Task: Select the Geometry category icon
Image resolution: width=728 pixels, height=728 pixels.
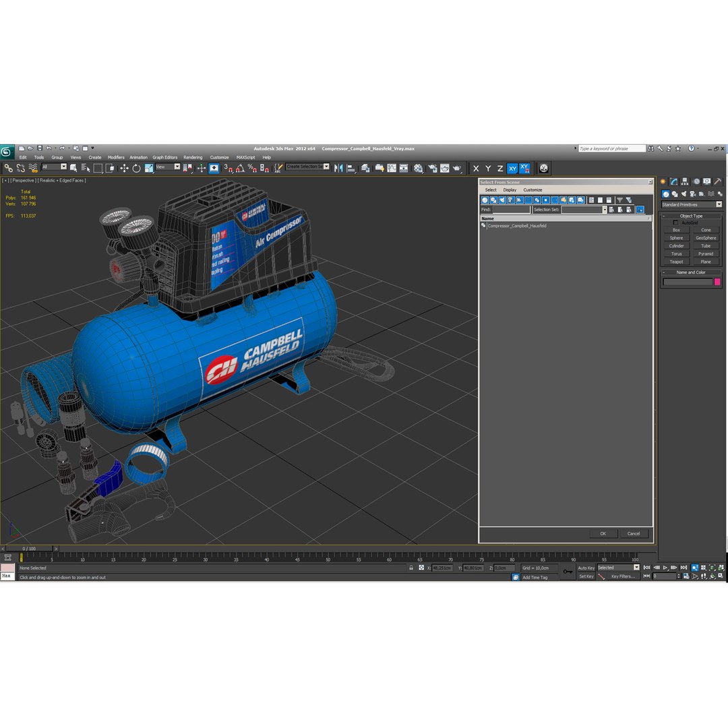Action: pos(666,194)
